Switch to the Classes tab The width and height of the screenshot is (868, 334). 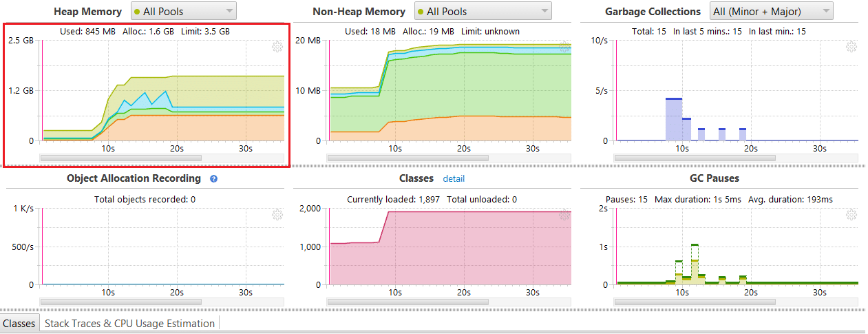point(19,323)
